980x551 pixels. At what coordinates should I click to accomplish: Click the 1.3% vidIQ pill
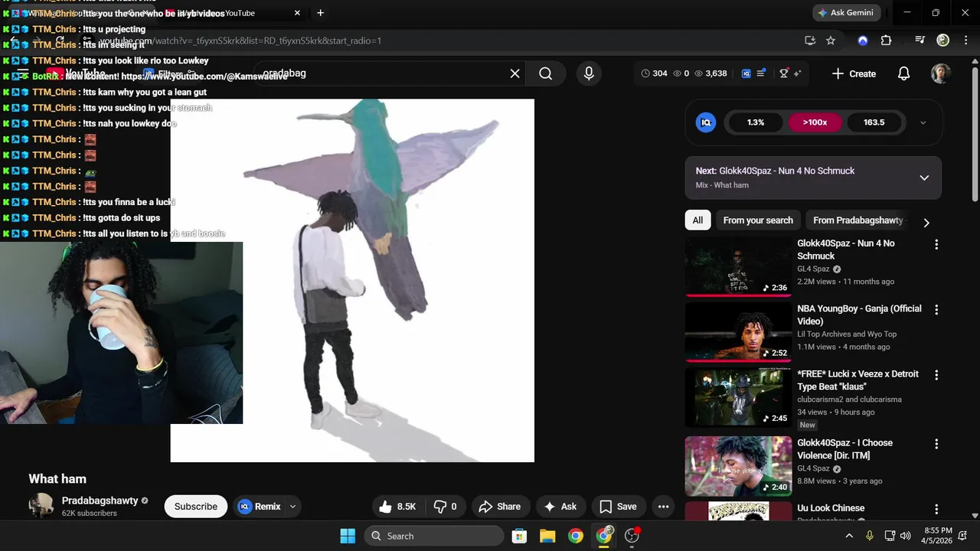click(756, 122)
